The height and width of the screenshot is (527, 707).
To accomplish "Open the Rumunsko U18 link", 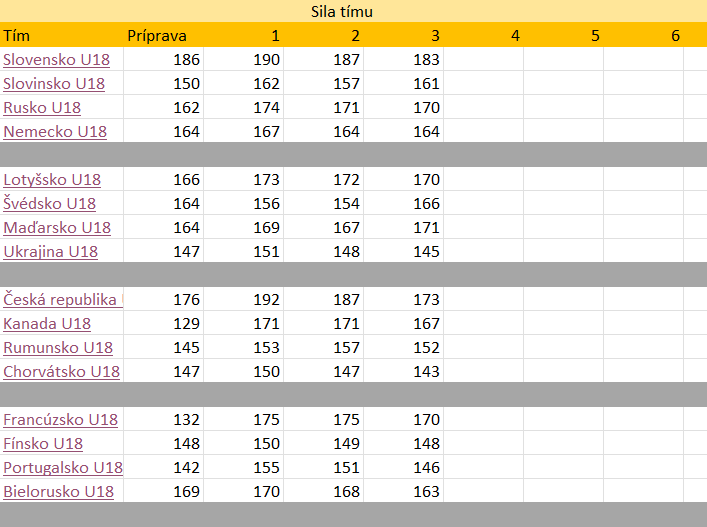I will pyautogui.click(x=58, y=347).
